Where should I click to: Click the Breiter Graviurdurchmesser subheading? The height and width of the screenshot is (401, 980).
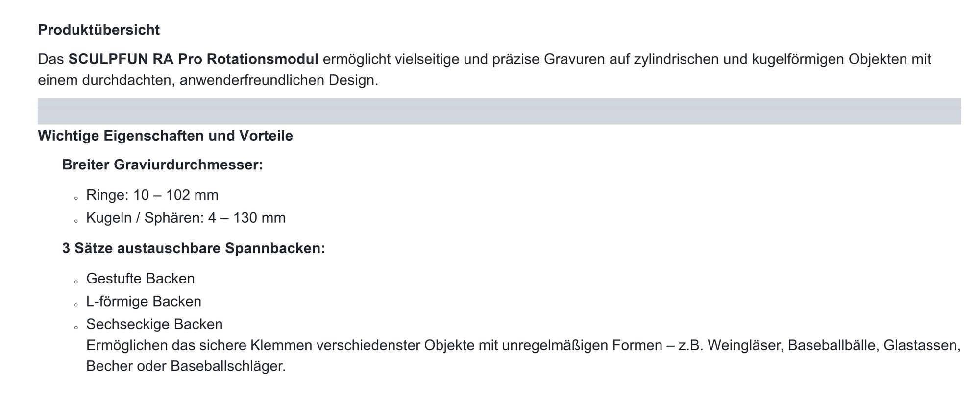click(163, 165)
